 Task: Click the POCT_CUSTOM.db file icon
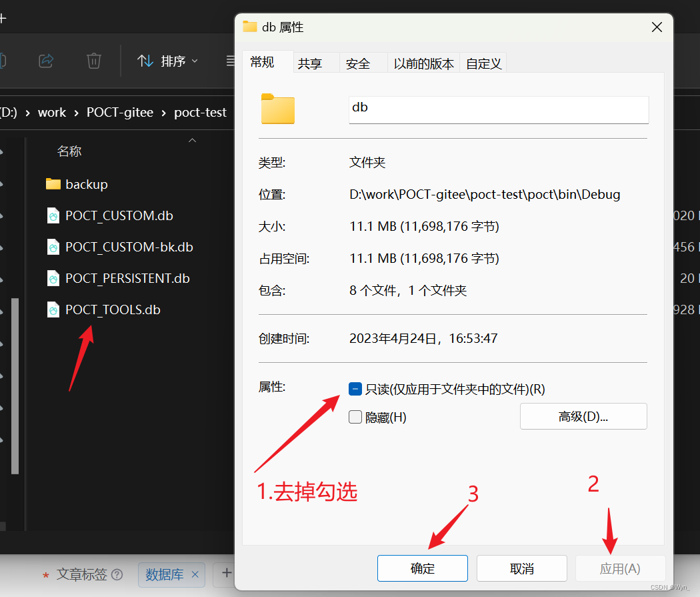click(53, 215)
